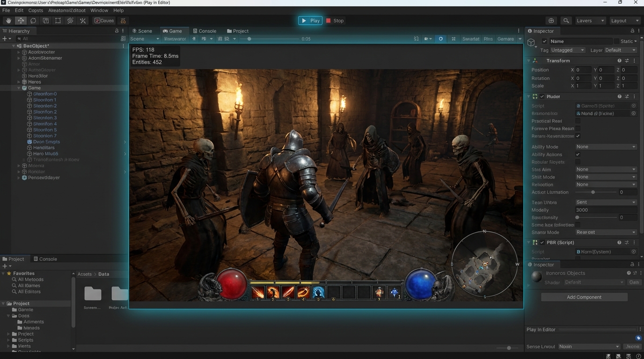Open the PBR (Script) component three-dot menu
Screen dimensions: 644x359
[634, 243]
